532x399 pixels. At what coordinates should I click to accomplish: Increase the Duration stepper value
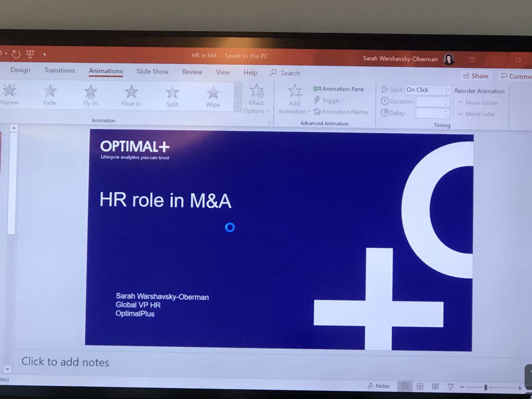(x=446, y=99)
